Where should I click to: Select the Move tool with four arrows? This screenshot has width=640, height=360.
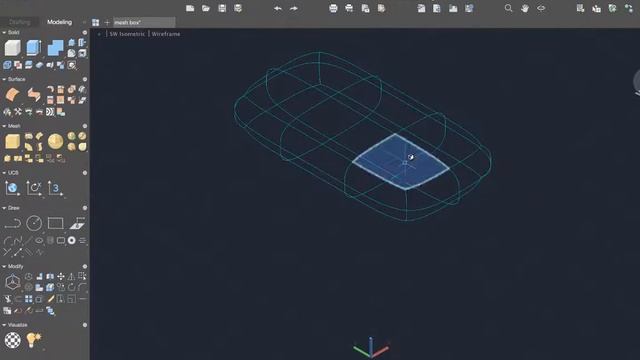point(61,277)
